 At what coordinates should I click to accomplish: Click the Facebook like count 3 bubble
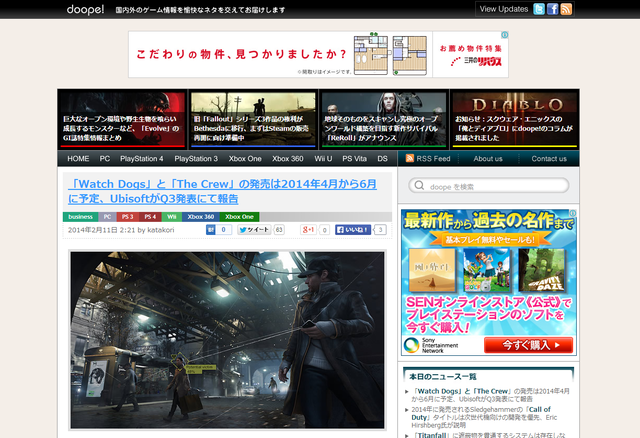[380, 230]
